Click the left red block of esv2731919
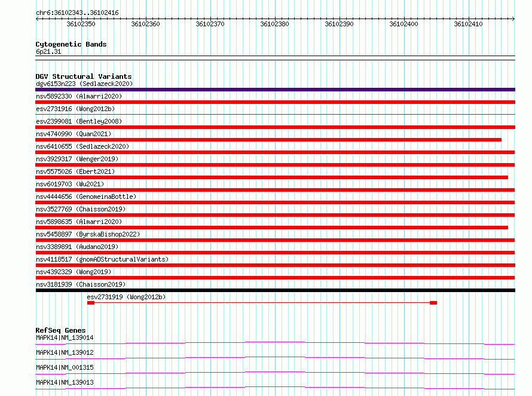 91,303
